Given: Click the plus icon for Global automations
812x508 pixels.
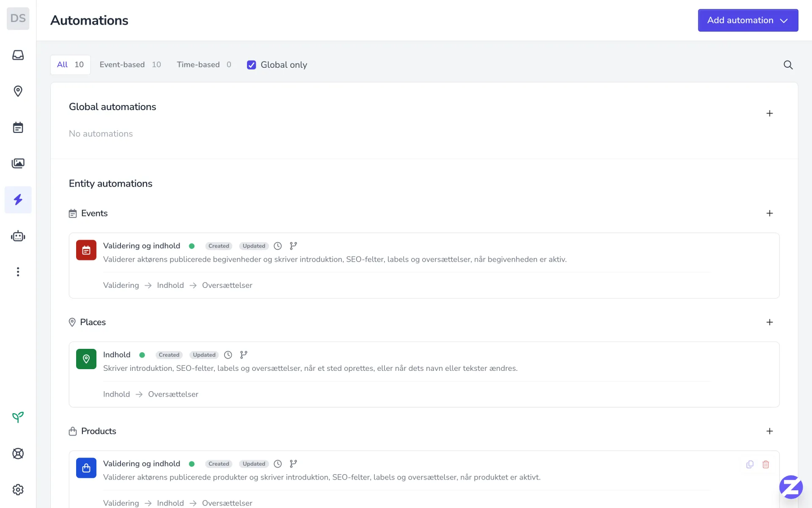Looking at the screenshot, I should (769, 113).
